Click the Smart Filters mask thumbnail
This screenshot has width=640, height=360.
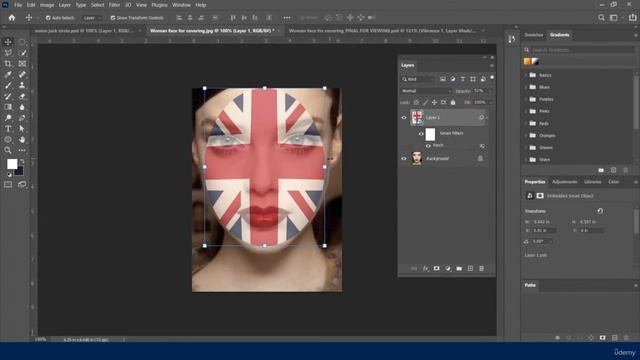431,134
